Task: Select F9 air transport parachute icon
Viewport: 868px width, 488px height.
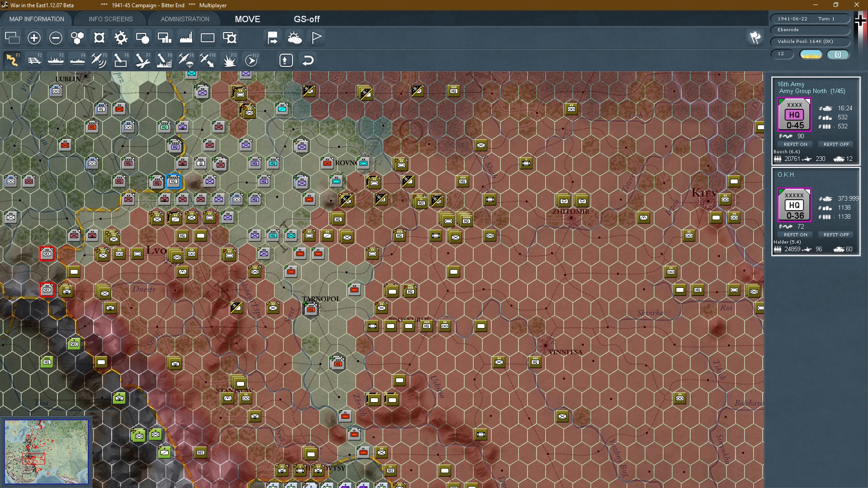Action: [186, 60]
